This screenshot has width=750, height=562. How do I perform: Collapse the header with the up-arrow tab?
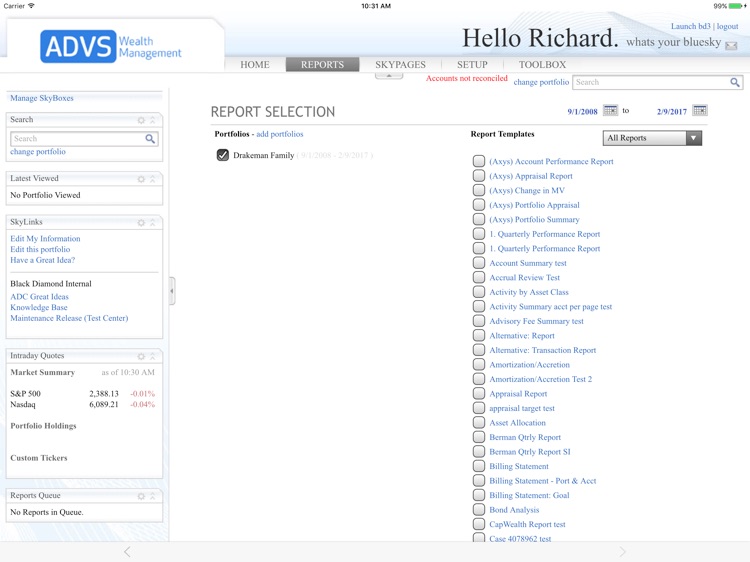[389, 76]
